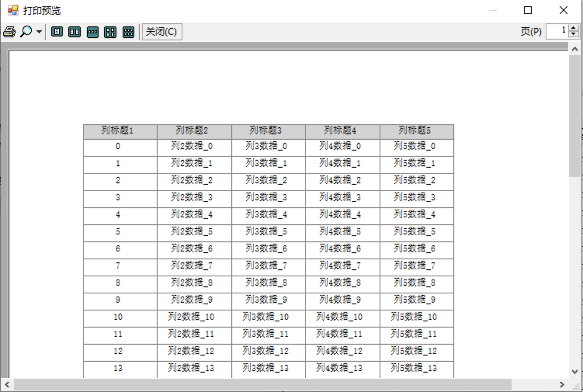Show the six-page preview layout
This screenshot has width=583, height=392.
click(x=128, y=32)
